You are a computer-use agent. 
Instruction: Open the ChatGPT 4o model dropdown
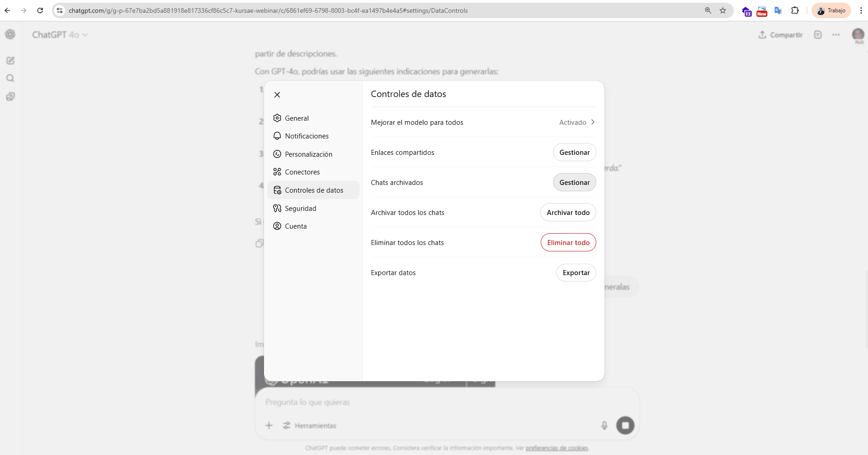point(60,35)
